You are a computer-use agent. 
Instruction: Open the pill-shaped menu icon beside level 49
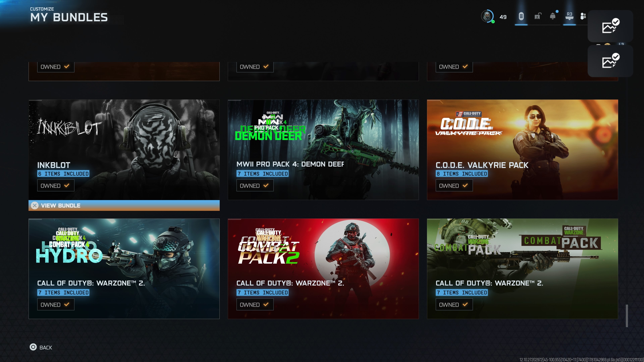point(521,16)
